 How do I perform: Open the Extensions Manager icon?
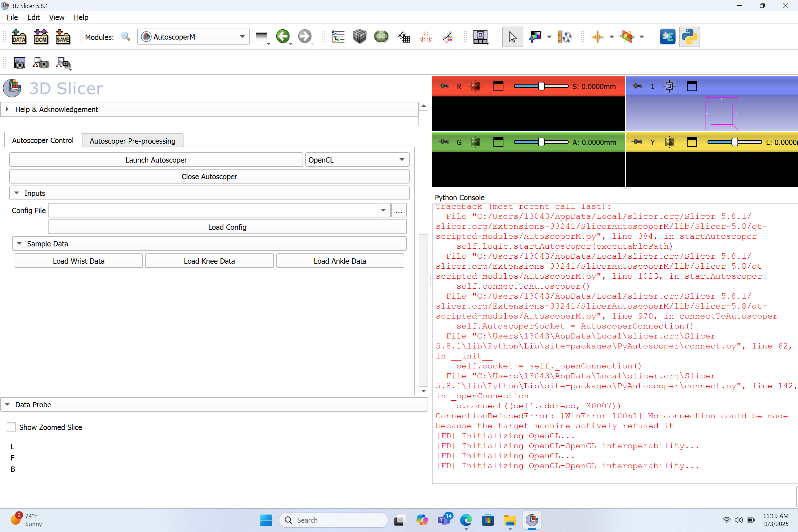click(x=667, y=37)
